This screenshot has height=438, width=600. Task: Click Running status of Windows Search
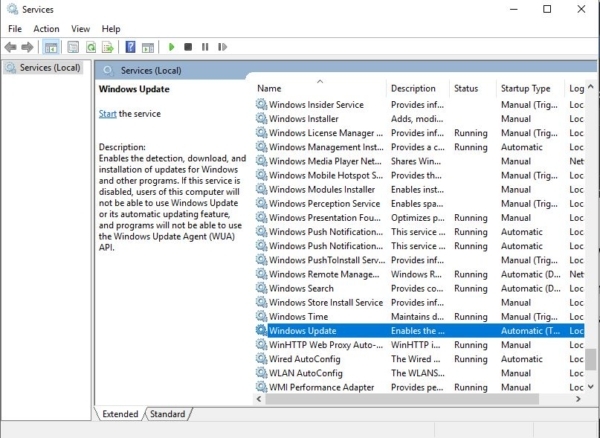point(471,288)
